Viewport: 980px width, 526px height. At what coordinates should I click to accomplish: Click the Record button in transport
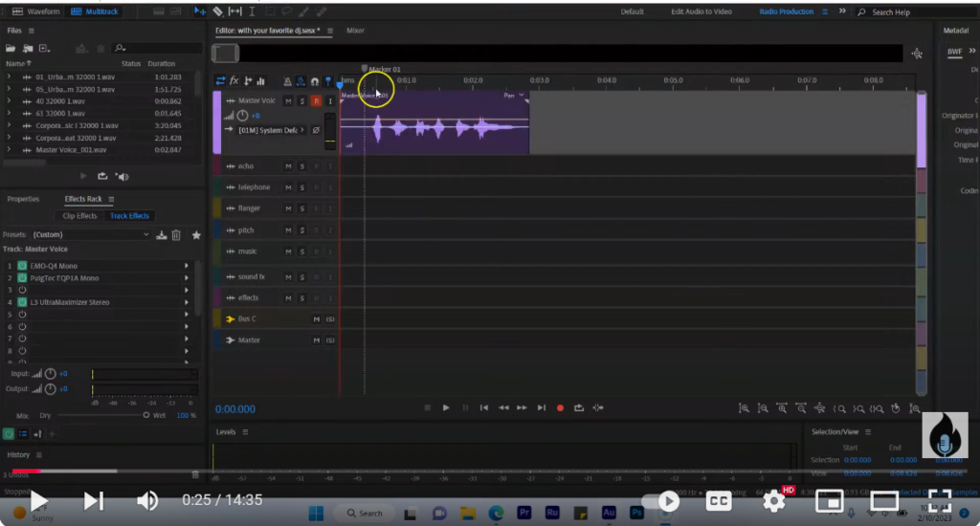(560, 408)
